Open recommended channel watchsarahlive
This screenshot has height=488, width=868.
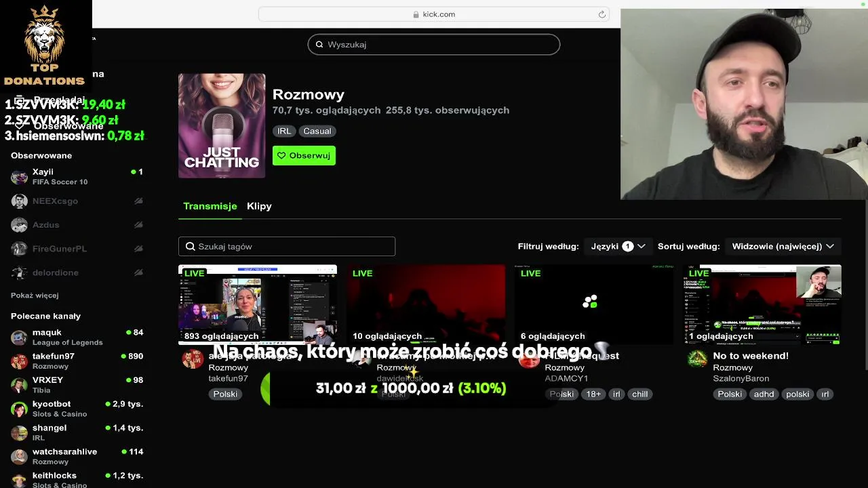(x=77, y=456)
